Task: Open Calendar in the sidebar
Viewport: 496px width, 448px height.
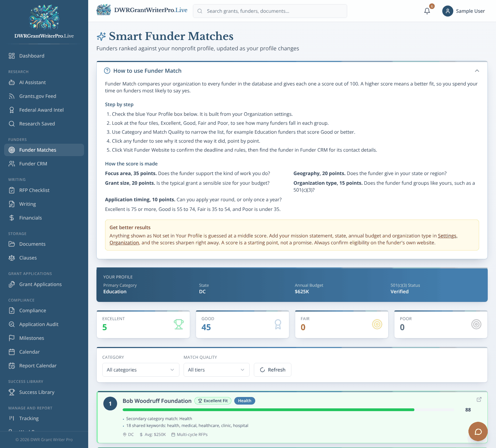Action: (44, 352)
